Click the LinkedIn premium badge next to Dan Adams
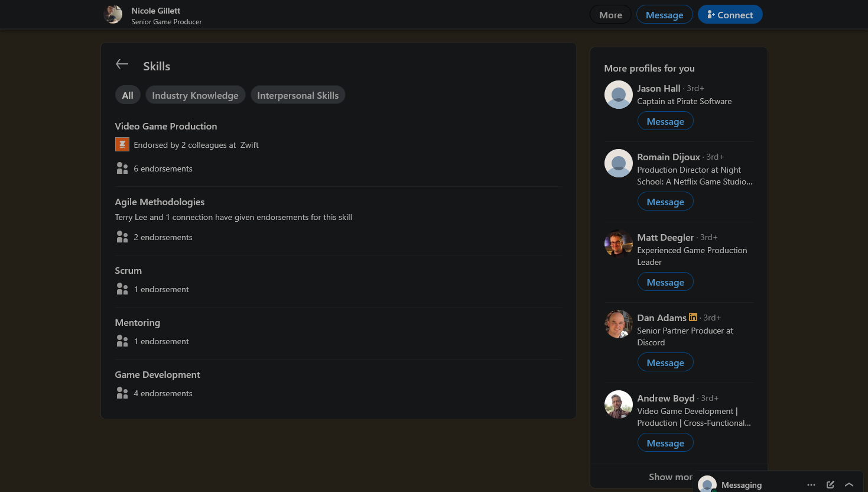868x492 pixels. point(693,317)
